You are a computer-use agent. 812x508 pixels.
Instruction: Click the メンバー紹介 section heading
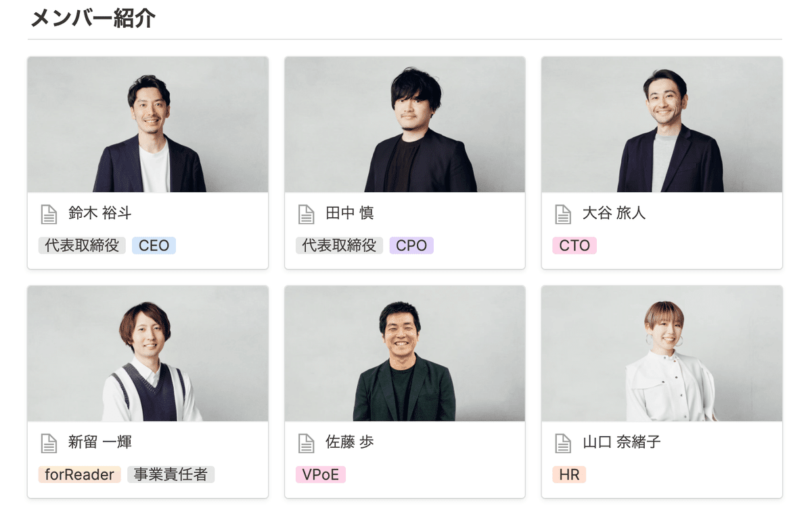[x=93, y=18]
